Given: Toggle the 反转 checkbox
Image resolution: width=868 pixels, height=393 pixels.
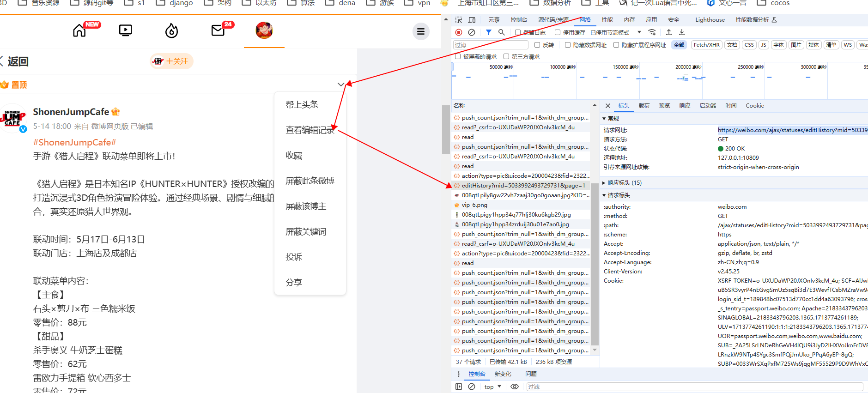Looking at the screenshot, I should (537, 45).
